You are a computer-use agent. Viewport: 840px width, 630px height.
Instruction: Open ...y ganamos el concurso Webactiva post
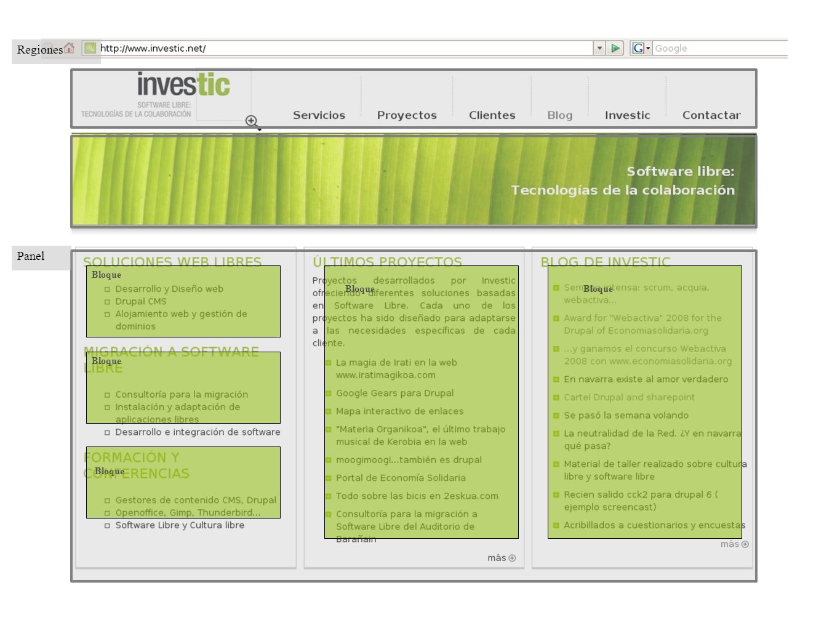click(648, 355)
